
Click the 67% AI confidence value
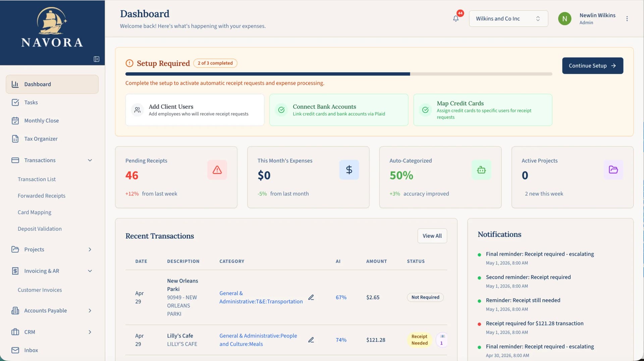point(341,297)
